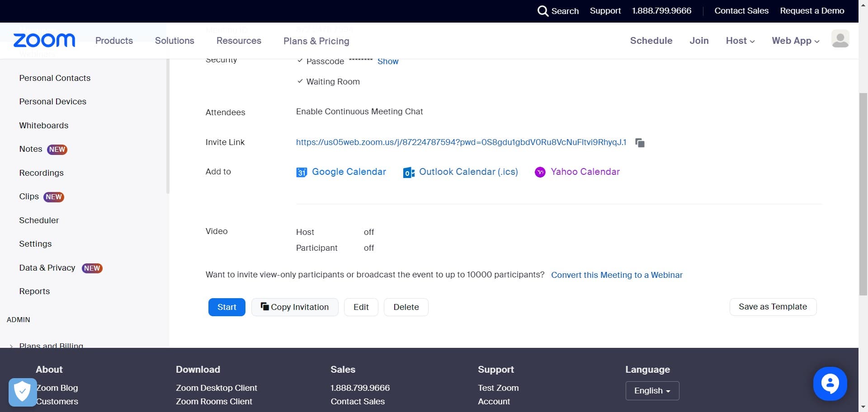The image size is (868, 412).
Task: Click the Zoom logo in header
Action: point(44,41)
